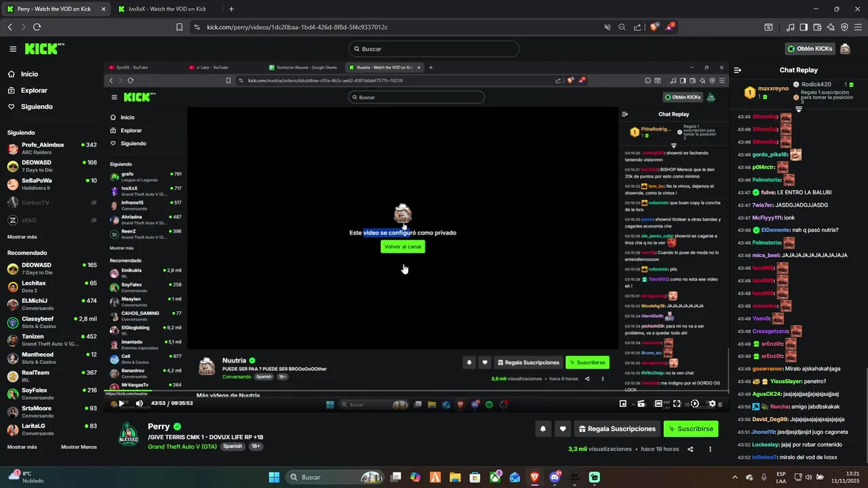Open Classybeef in the recommended list
Image resolution: width=868 pixels, height=488 pixels.
[x=52, y=322]
